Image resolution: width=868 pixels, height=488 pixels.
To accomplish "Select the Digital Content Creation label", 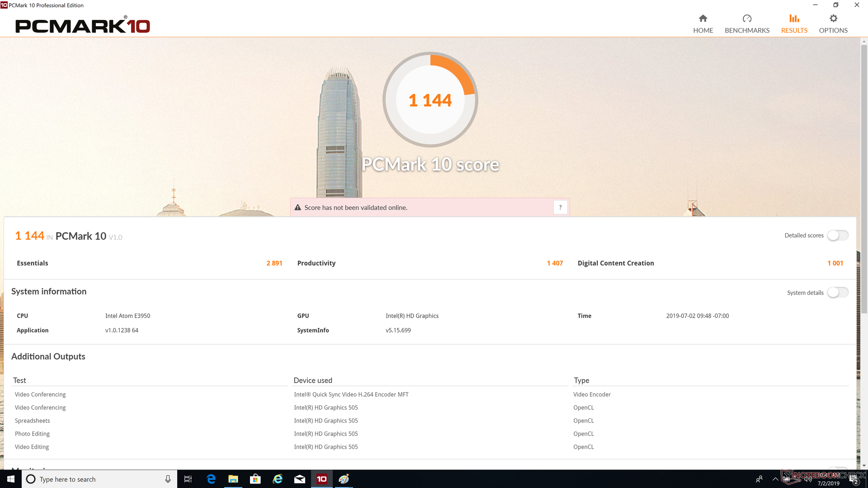I will pyautogui.click(x=616, y=263).
